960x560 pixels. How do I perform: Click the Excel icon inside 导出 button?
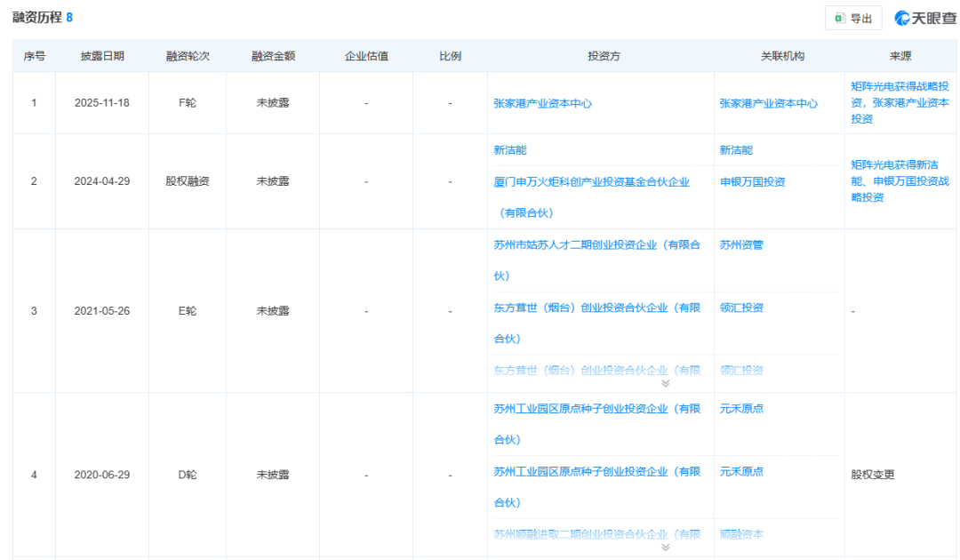click(x=839, y=18)
